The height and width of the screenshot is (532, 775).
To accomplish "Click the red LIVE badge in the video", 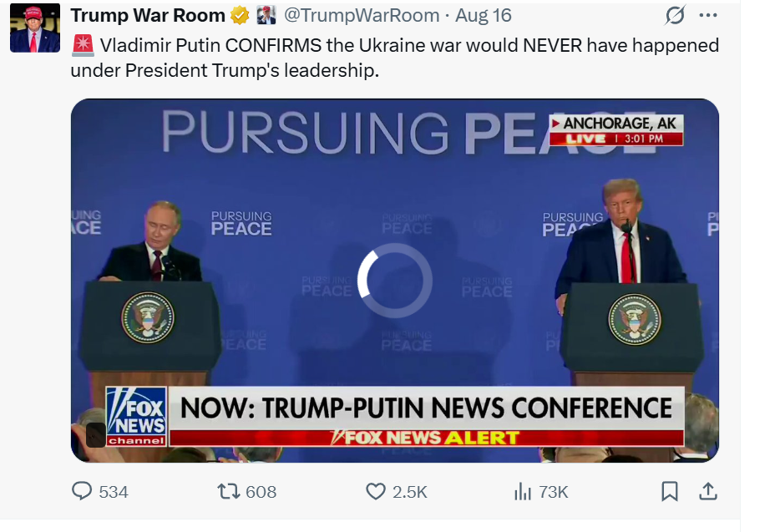I will tap(588, 139).
